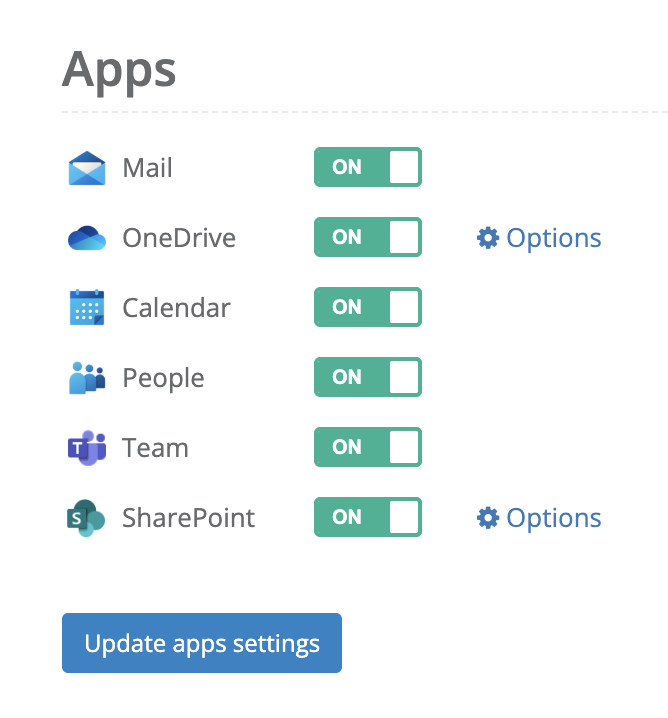Switch off the People toggle

tap(368, 378)
